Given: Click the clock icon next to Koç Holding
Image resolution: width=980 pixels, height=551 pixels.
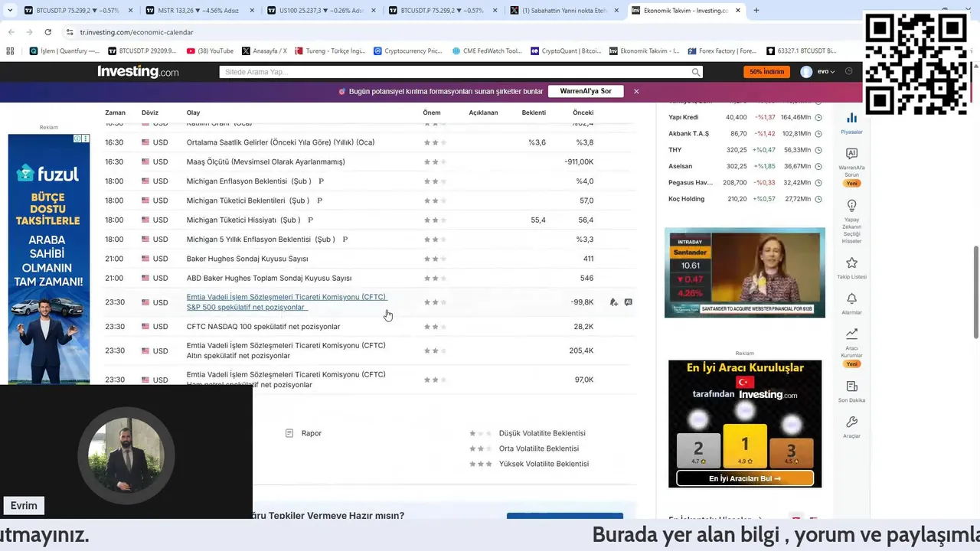Looking at the screenshot, I should pyautogui.click(x=818, y=199).
